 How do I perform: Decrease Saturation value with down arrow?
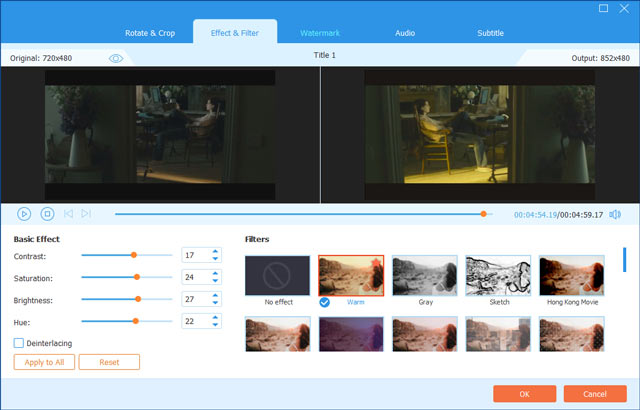pyautogui.click(x=215, y=281)
